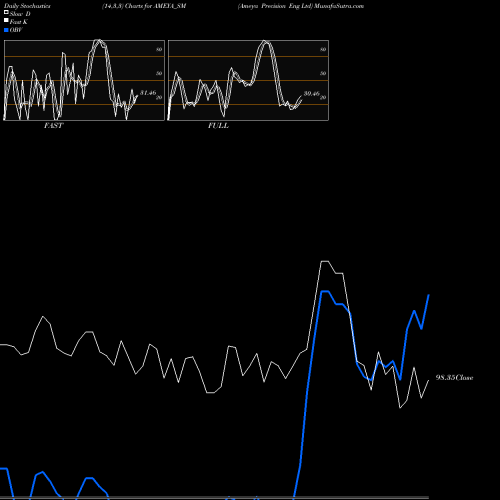This screenshot has width=500, height=500.
Task: Click the FAST stochastic chart panel
Action: tap(84, 80)
